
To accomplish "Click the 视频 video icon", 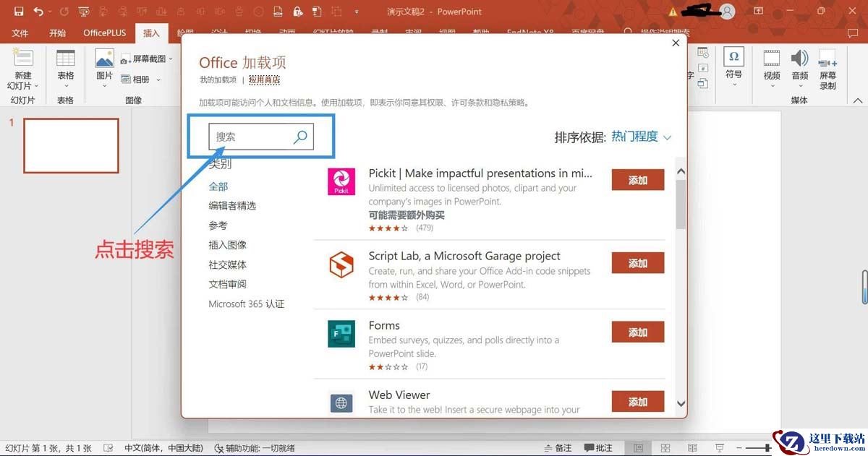I will point(772,58).
